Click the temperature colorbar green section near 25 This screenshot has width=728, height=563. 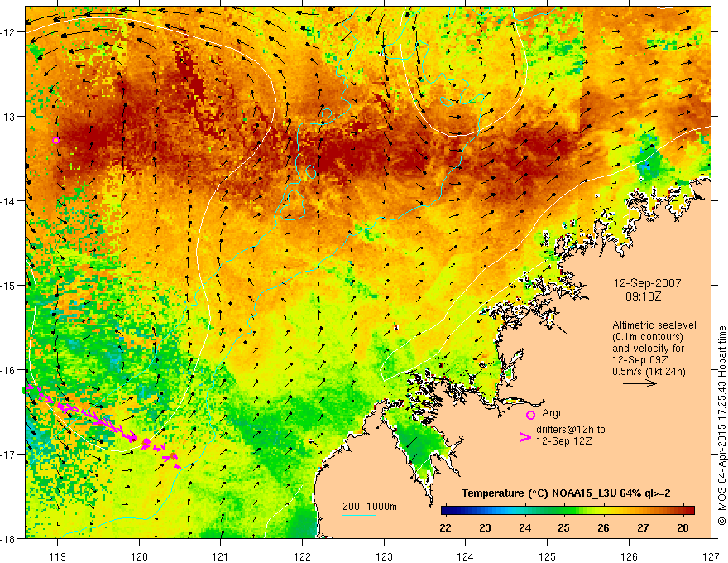click(564, 511)
